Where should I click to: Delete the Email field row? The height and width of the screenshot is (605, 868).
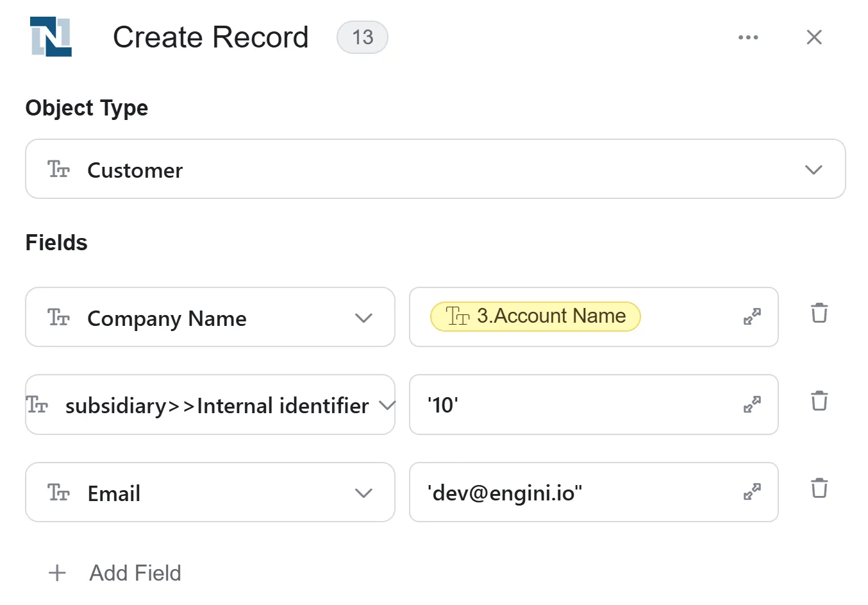(819, 488)
